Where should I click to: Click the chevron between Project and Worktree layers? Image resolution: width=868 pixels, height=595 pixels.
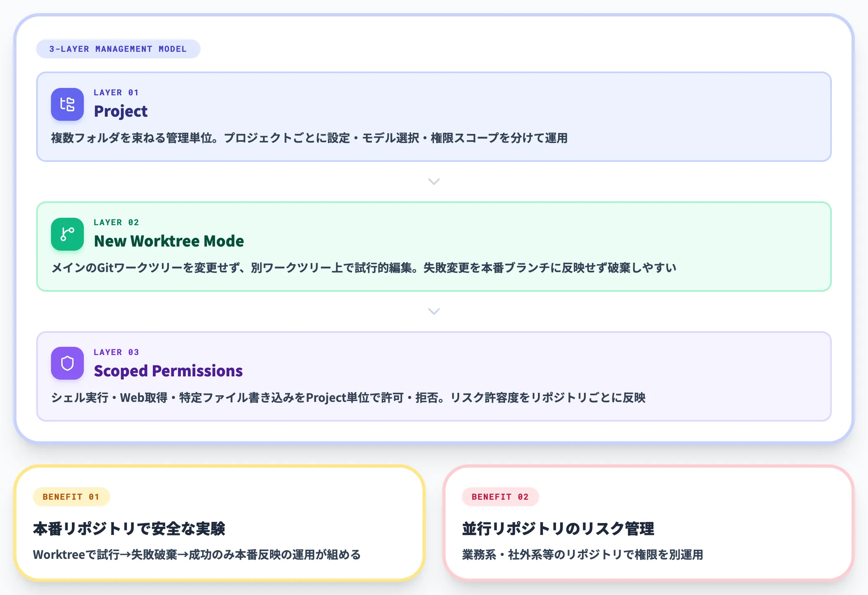coord(434,182)
